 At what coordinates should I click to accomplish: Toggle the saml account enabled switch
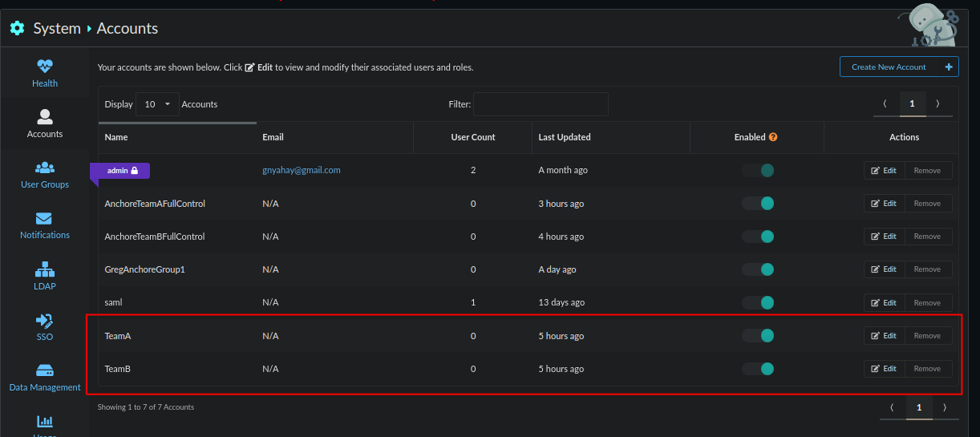click(758, 302)
